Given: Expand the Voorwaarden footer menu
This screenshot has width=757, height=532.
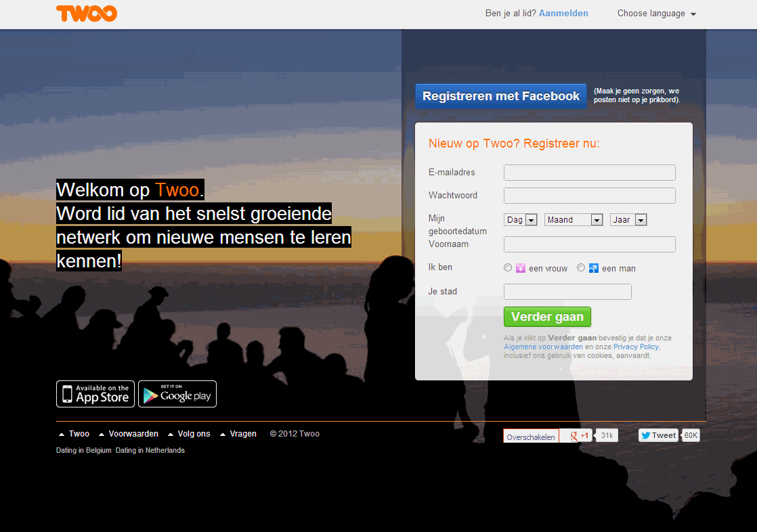Looking at the screenshot, I should 129,433.
